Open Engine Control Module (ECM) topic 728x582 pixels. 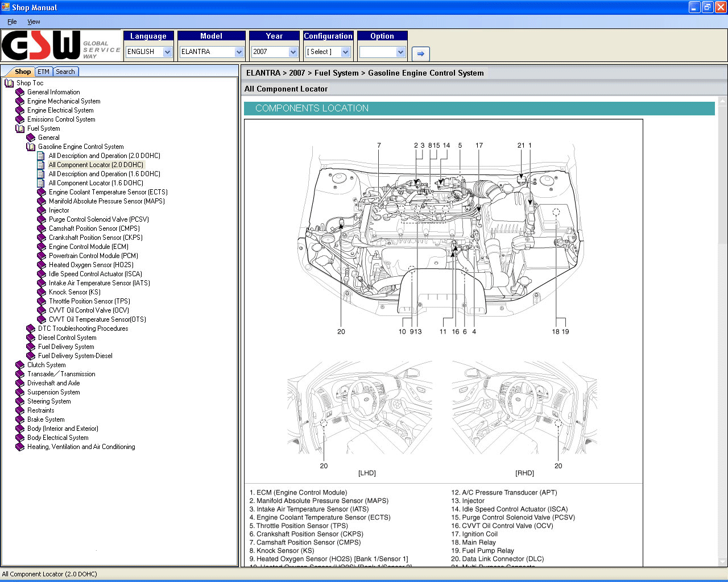click(x=89, y=247)
